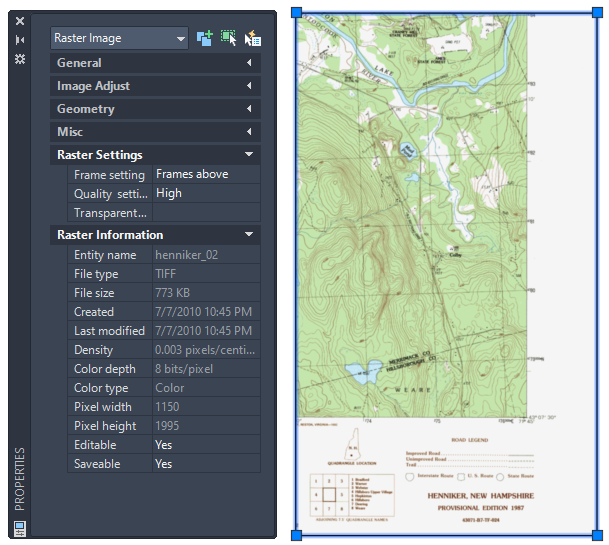Click the Pixel width 1150 value

click(x=206, y=407)
